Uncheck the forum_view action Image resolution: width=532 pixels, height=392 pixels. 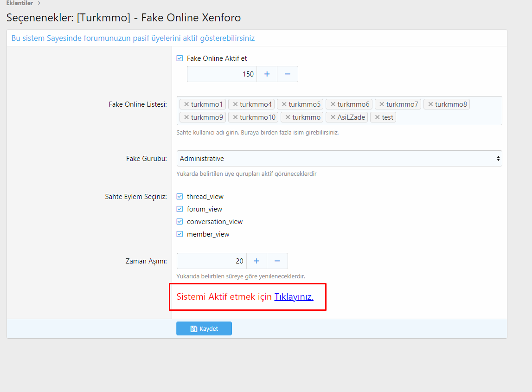tap(180, 209)
